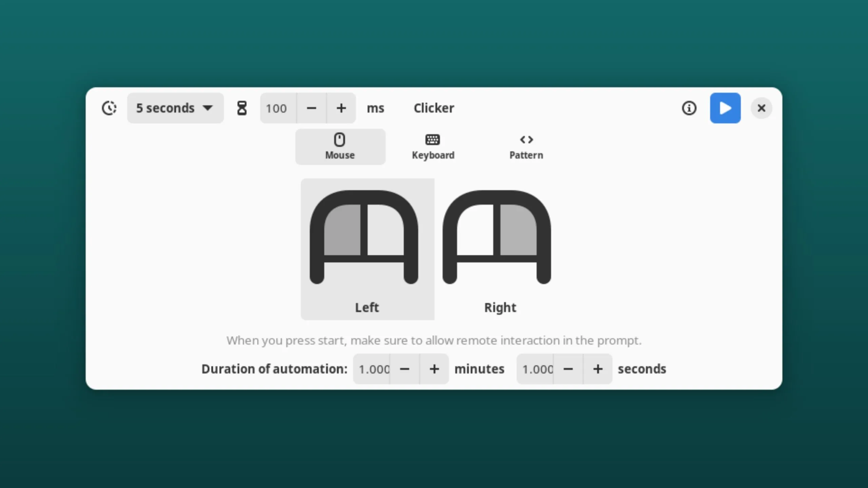Click the timer/clock icon on toolbar

(110, 108)
